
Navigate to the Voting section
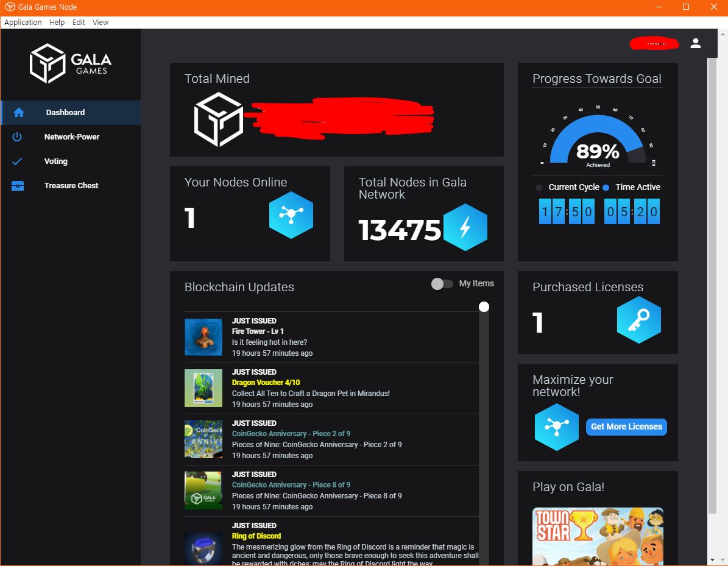pyautogui.click(x=71, y=161)
